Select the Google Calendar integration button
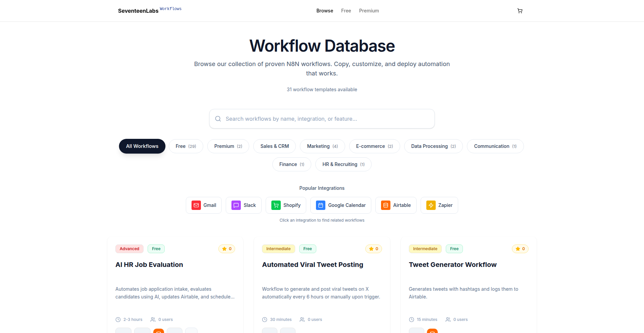This screenshot has height=333, width=644. [x=341, y=205]
